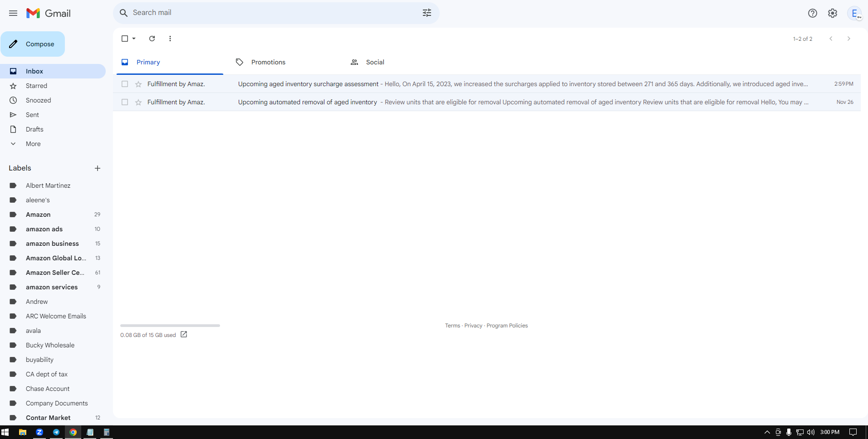Viewport: 868px width, 439px height.
Task: Tick the select all checkbox
Action: pos(125,39)
